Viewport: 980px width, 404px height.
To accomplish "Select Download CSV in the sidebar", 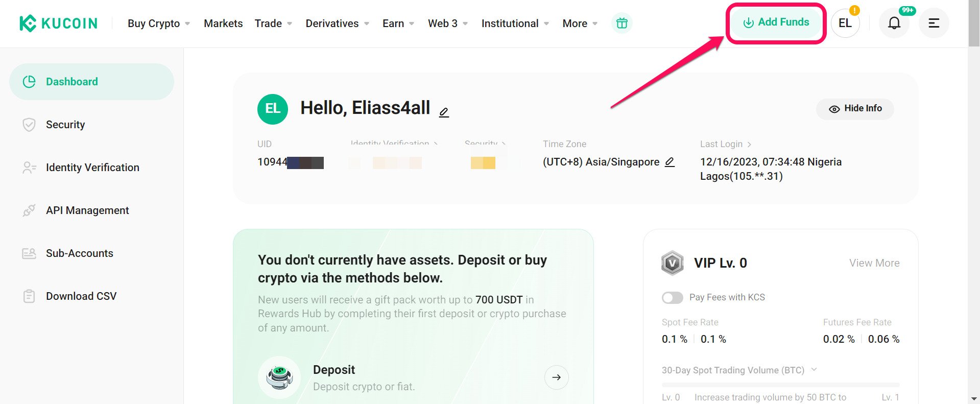I will (x=91, y=296).
